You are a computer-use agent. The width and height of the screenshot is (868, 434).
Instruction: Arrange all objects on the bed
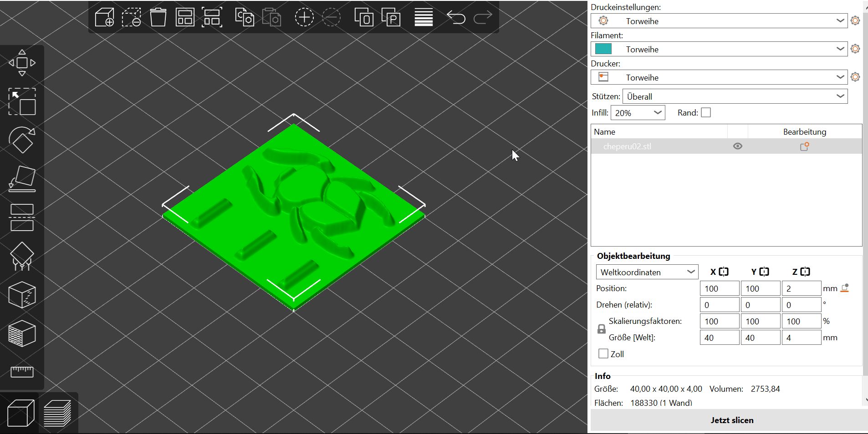[x=185, y=18]
